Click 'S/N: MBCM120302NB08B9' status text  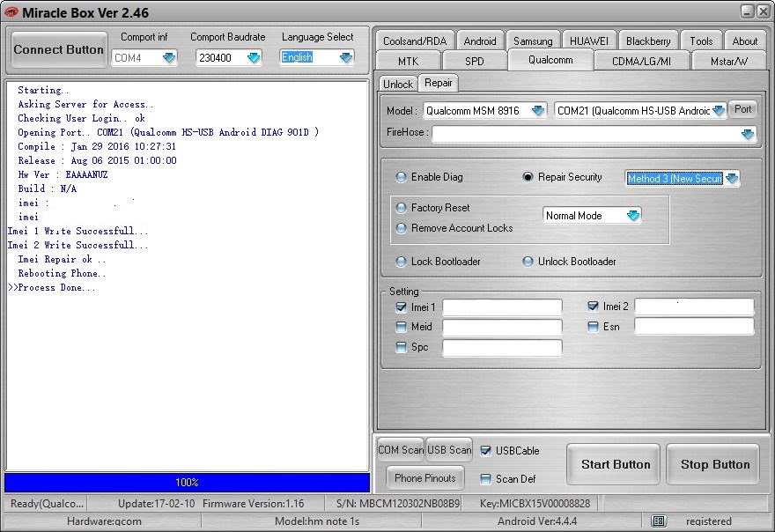point(398,504)
